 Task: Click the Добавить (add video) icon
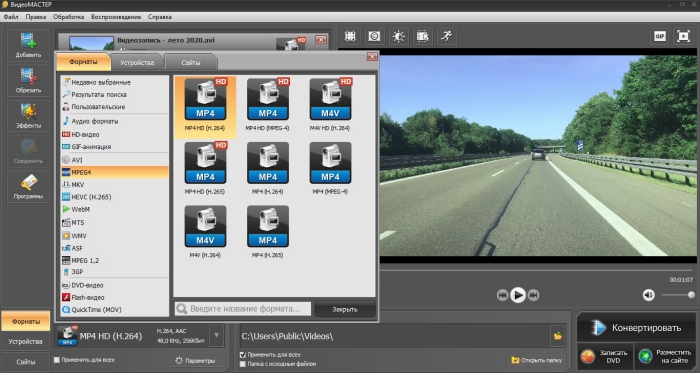point(28,45)
